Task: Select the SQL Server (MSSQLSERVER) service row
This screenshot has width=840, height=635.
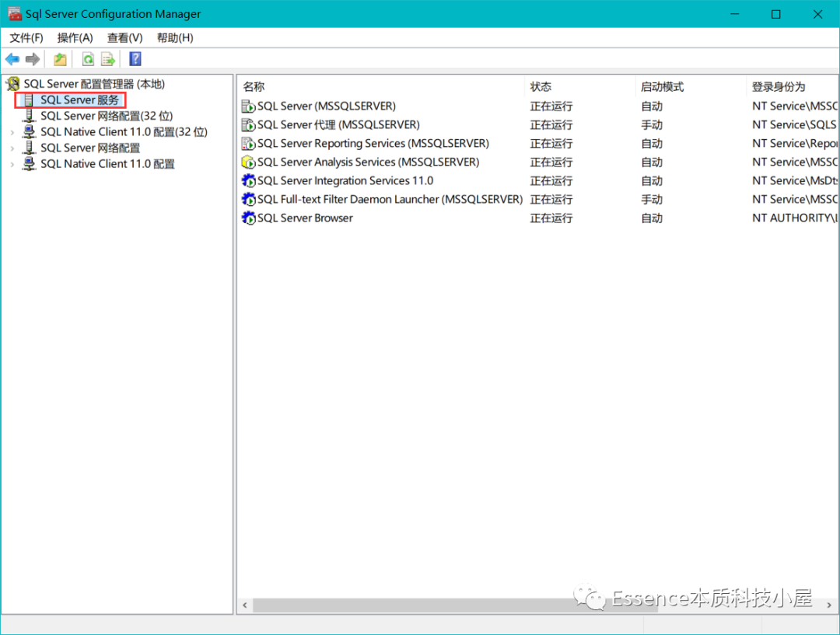Action: coord(538,106)
